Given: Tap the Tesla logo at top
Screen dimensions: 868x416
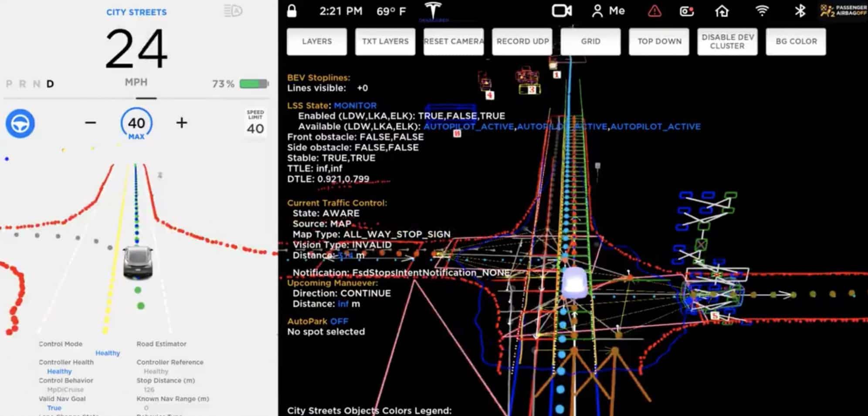Looking at the screenshot, I should coord(433,10).
